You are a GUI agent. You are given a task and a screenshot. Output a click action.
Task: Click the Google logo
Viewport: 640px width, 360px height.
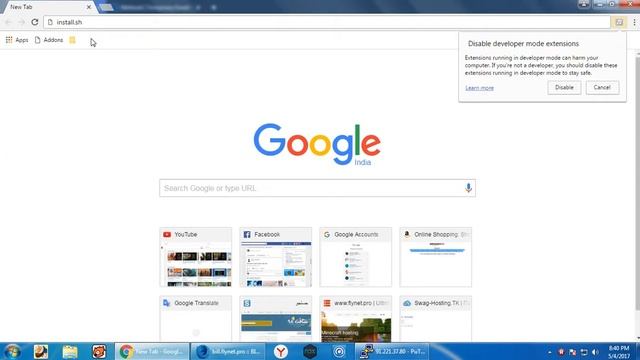click(x=317, y=144)
